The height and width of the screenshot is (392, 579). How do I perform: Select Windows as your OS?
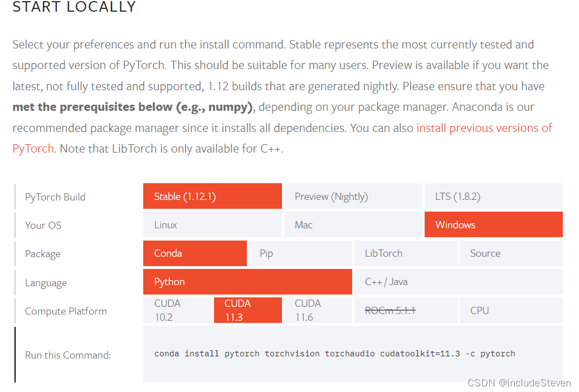494,224
